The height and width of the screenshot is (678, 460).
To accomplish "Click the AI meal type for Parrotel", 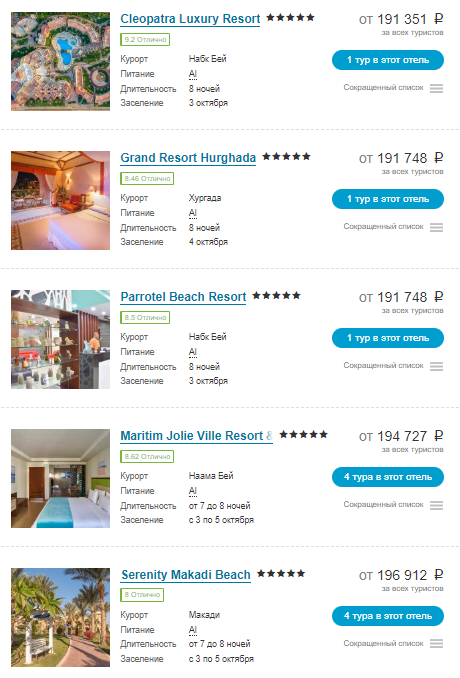I will (x=193, y=352).
